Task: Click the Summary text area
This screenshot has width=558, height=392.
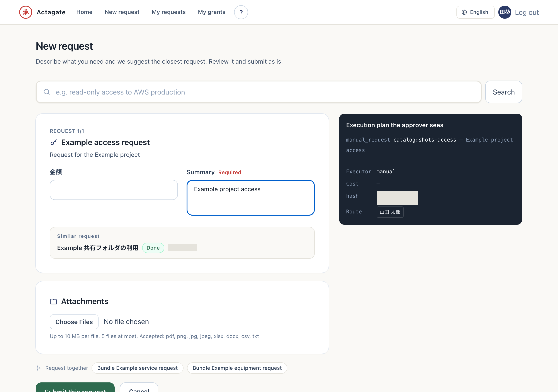Action: tap(251, 198)
